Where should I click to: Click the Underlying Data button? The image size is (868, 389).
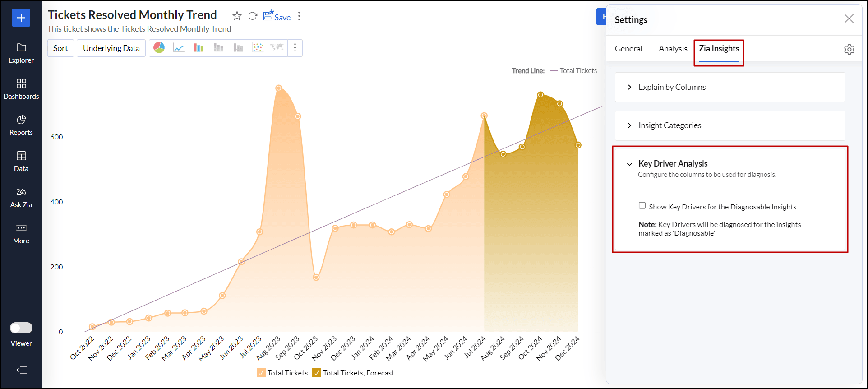(111, 48)
